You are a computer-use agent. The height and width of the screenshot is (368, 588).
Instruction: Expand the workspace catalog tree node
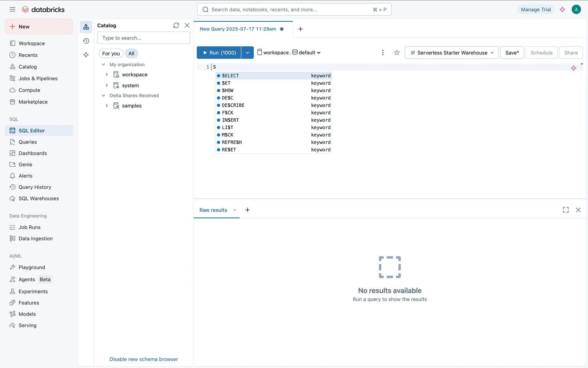coord(107,75)
